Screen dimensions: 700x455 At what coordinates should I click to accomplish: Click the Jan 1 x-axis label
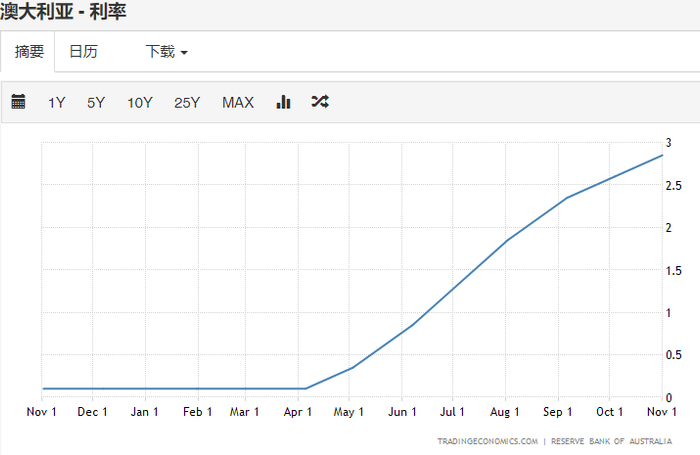pyautogui.click(x=144, y=412)
